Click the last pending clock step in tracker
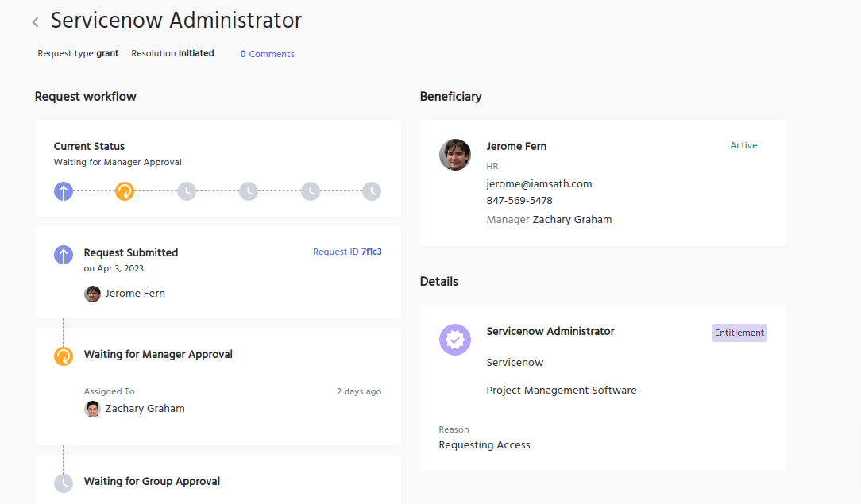The height and width of the screenshot is (504, 861). (x=372, y=191)
